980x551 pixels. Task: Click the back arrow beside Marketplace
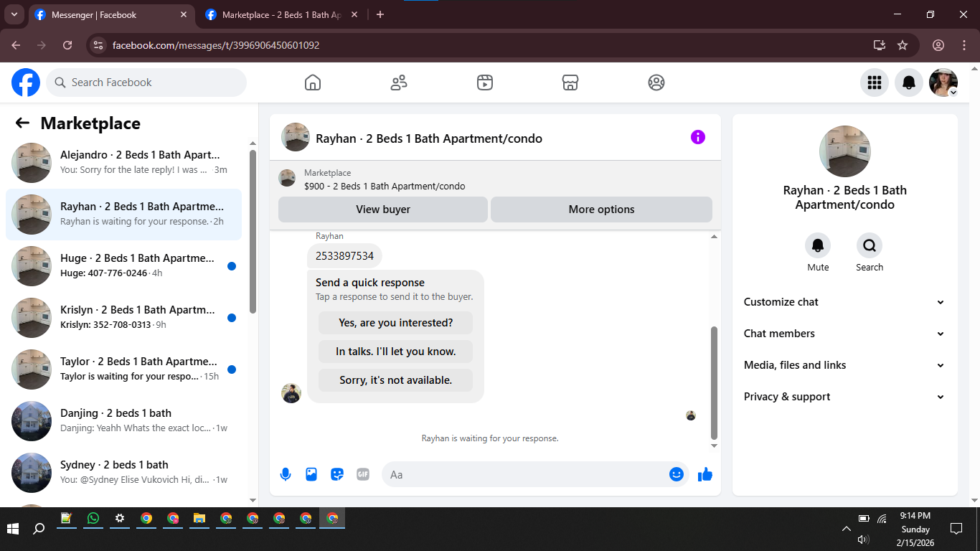click(x=22, y=123)
